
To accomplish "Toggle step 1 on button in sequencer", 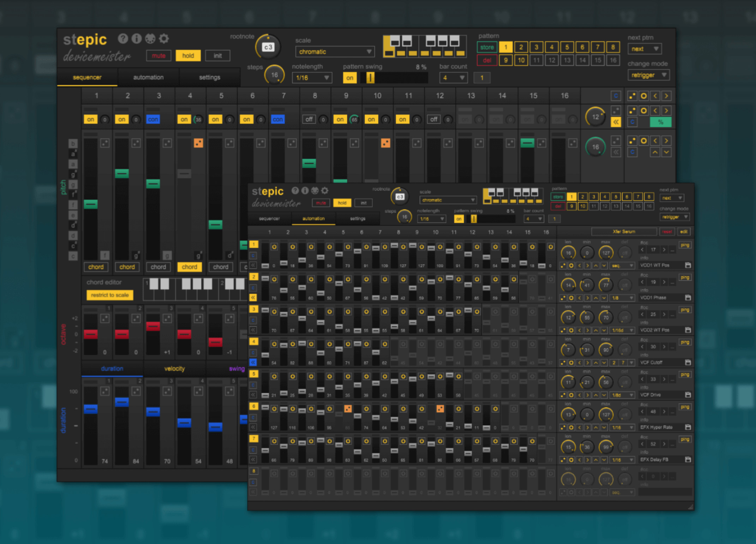I will 90,119.
